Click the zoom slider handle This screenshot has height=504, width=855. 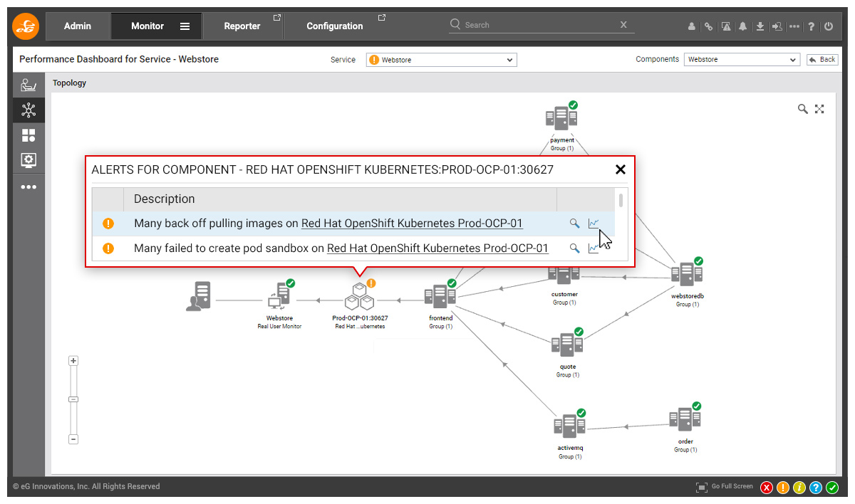(73, 399)
